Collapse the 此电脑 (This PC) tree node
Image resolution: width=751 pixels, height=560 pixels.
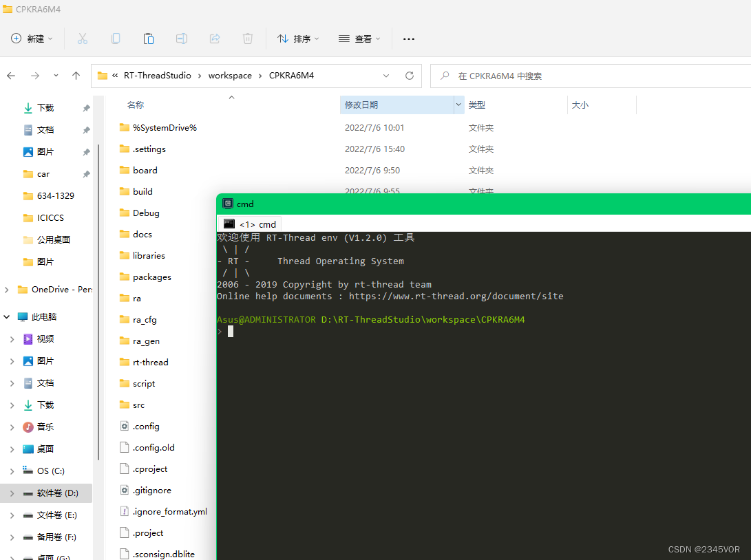point(8,317)
